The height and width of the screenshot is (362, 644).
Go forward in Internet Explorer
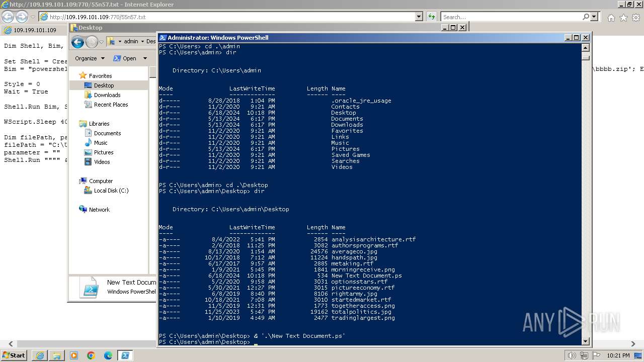22,17
